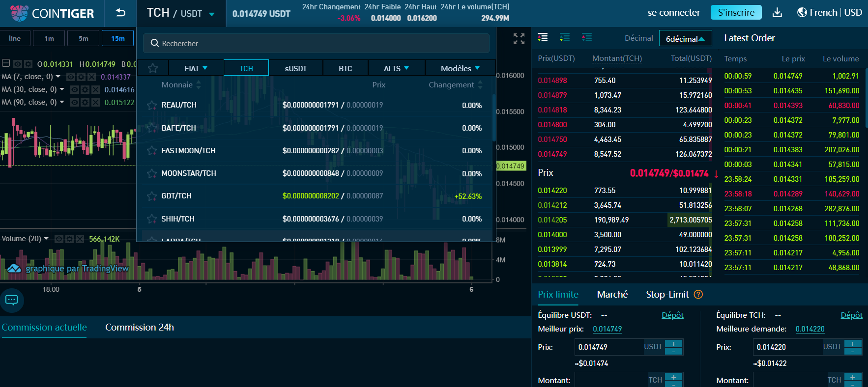Image resolution: width=868 pixels, height=387 pixels.
Task: Open main series settings gear
Action: tap(29, 64)
